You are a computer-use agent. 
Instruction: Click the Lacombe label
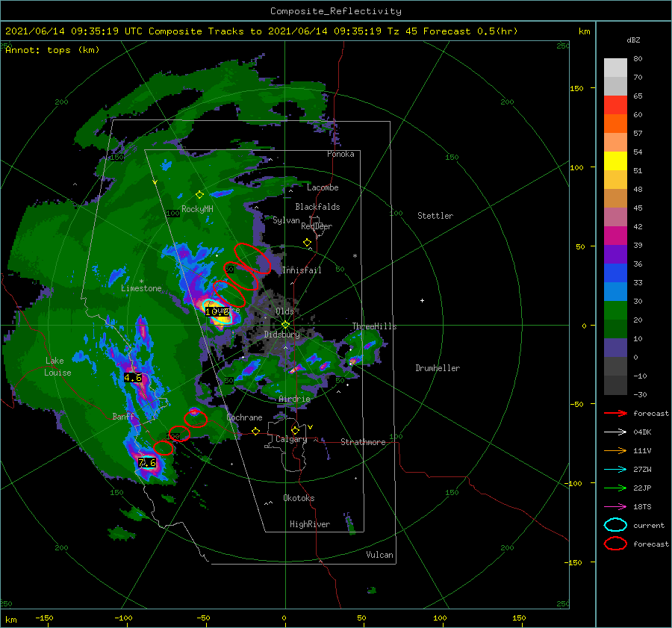(x=323, y=187)
